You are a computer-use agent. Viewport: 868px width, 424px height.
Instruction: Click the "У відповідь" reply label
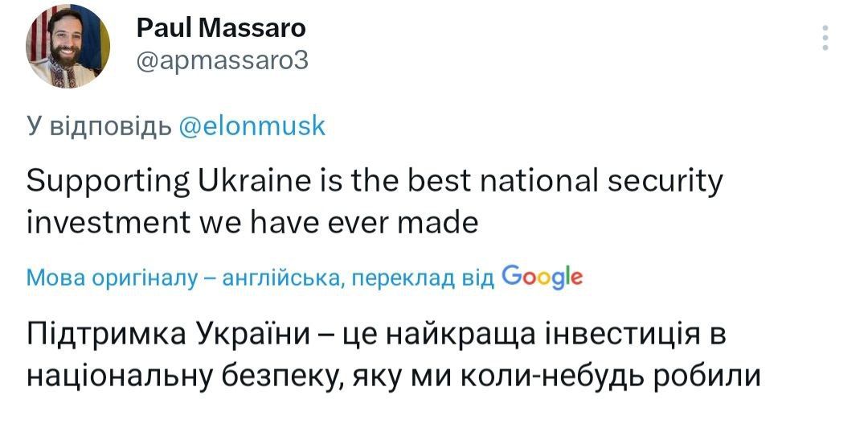click(x=98, y=126)
